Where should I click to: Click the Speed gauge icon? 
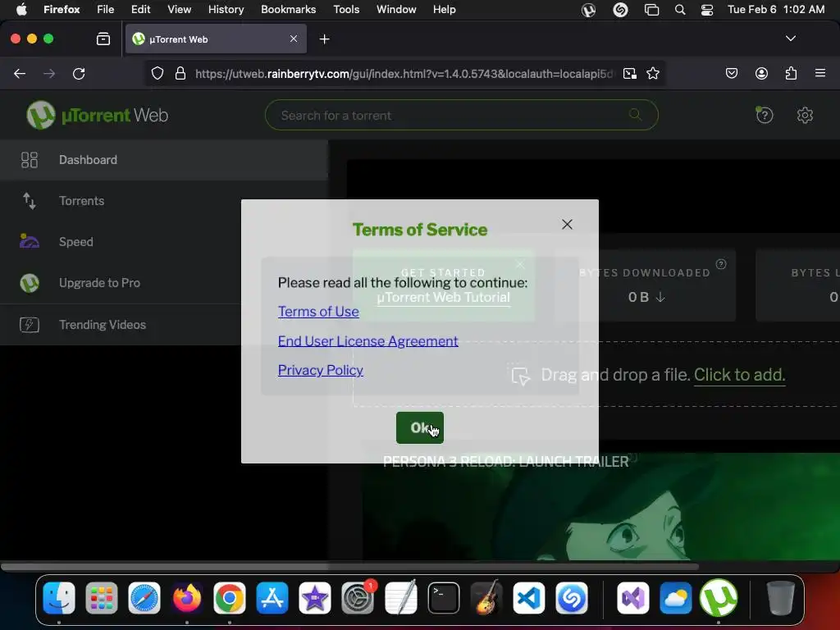click(30, 242)
